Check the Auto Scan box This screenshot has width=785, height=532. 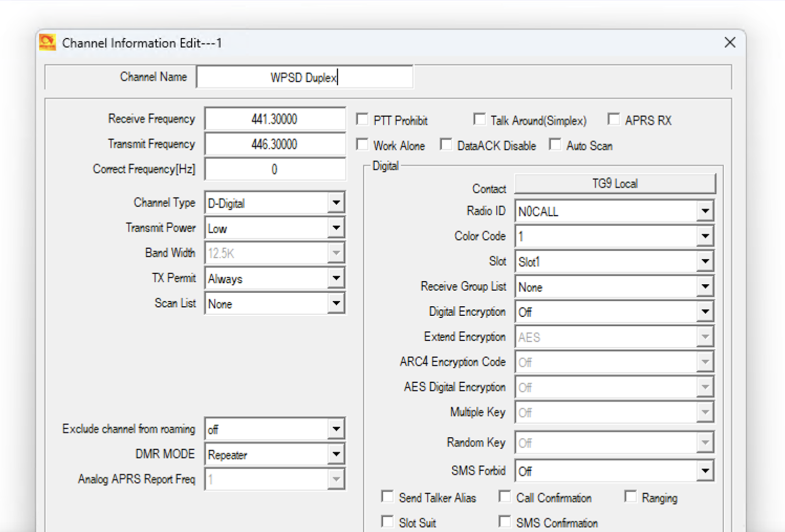(555, 144)
